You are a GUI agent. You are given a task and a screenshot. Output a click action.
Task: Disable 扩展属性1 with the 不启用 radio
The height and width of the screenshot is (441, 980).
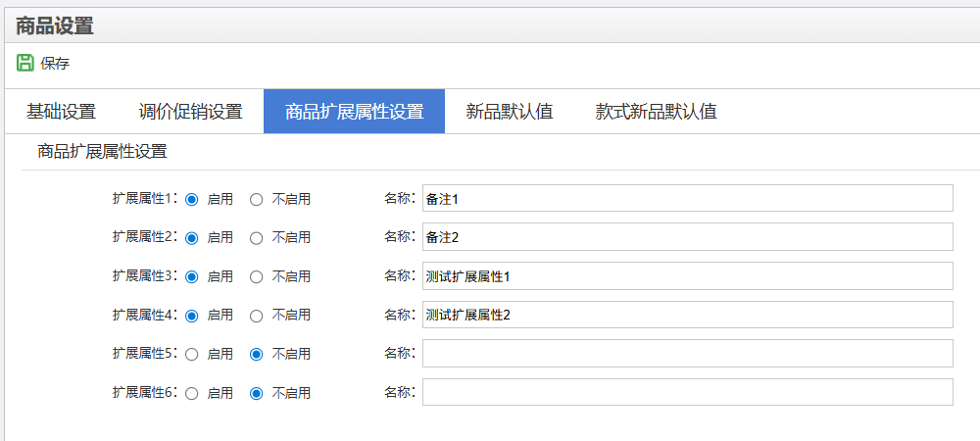coord(257,199)
